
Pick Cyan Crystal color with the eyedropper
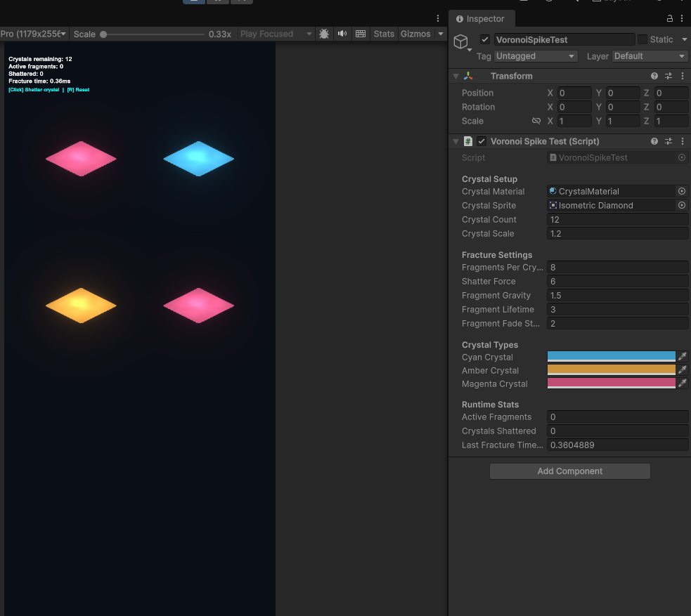682,357
